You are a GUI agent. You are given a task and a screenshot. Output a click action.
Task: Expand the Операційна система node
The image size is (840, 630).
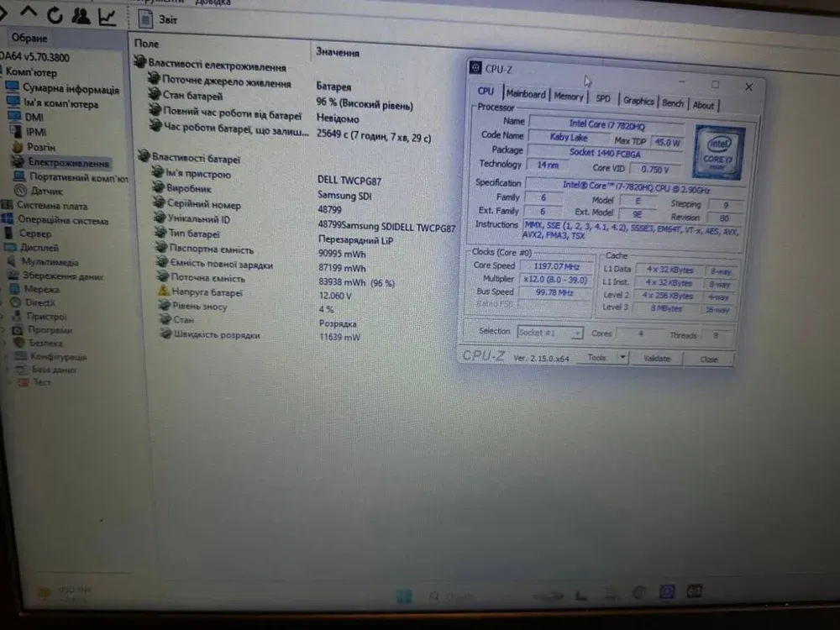coord(62,221)
